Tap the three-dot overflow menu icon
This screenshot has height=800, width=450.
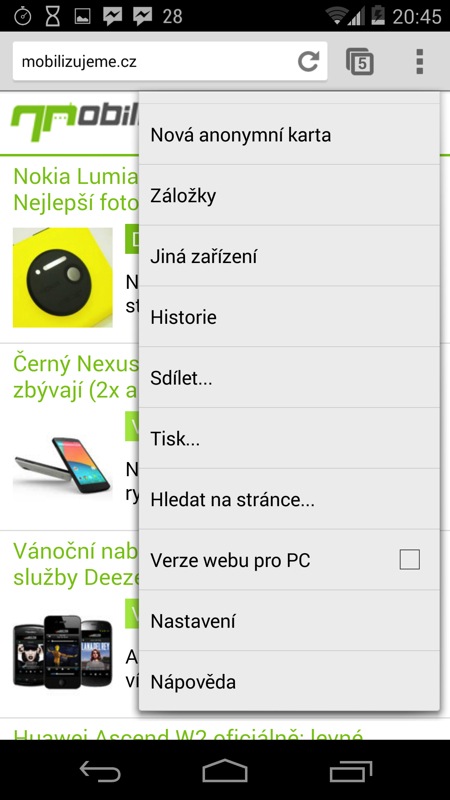click(x=419, y=62)
